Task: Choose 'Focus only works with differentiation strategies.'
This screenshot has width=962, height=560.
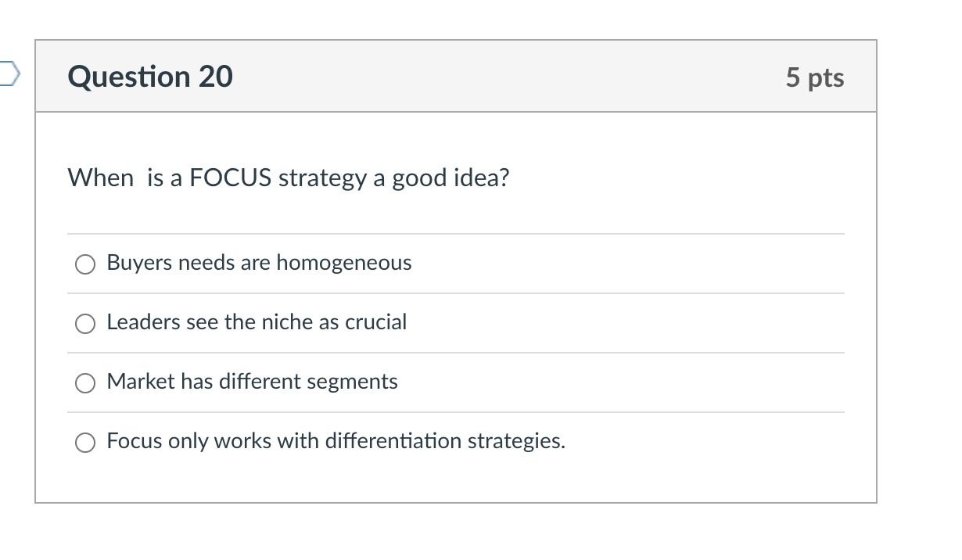Action: click(85, 442)
